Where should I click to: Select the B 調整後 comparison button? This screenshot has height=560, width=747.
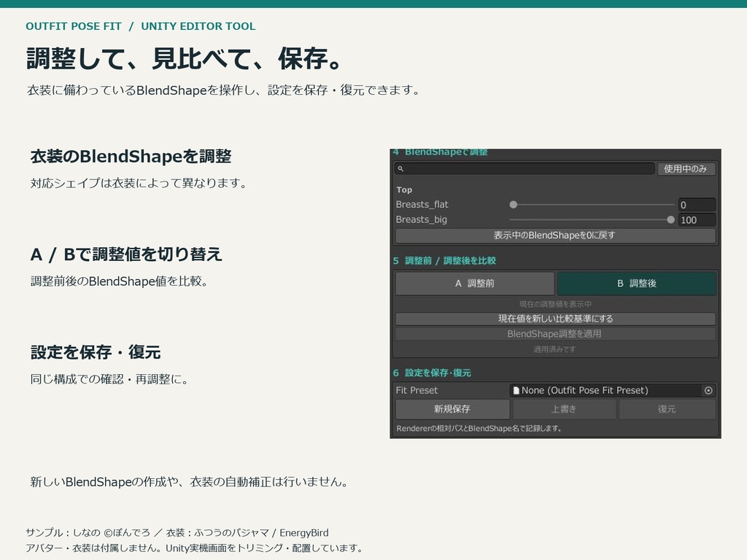pyautogui.click(x=636, y=284)
